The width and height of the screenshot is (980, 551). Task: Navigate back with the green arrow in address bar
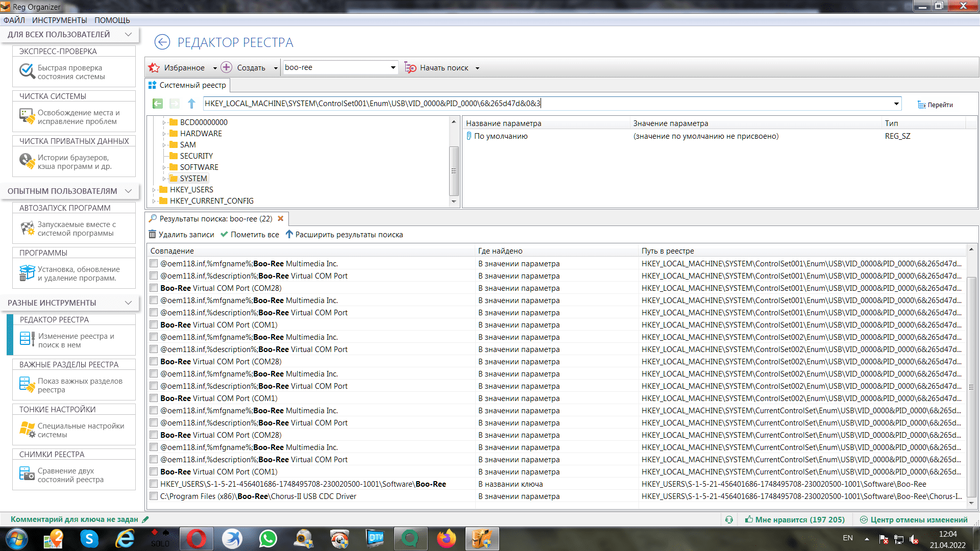(158, 104)
